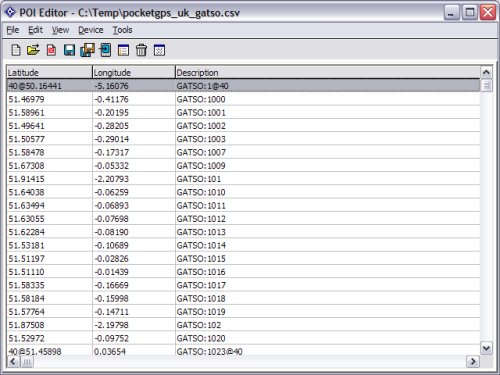Image resolution: width=500 pixels, height=375 pixels.
Task: Select the row GATSO:1015
Action: pos(243,259)
